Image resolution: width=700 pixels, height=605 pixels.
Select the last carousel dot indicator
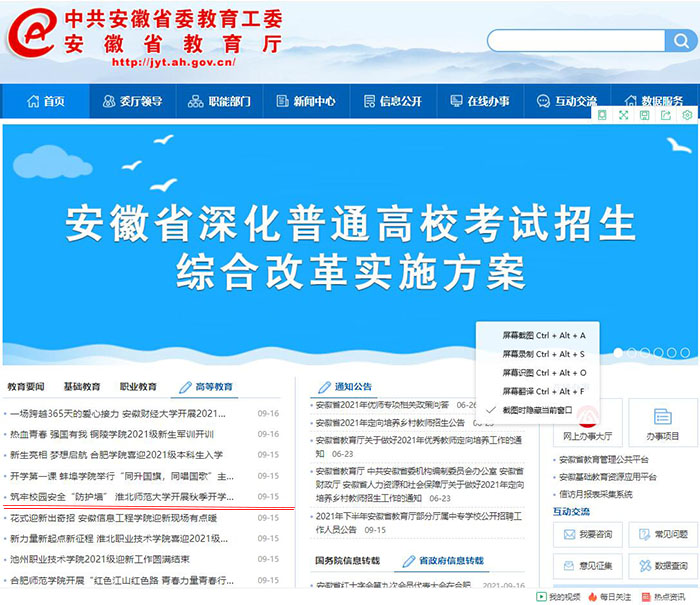tap(685, 353)
